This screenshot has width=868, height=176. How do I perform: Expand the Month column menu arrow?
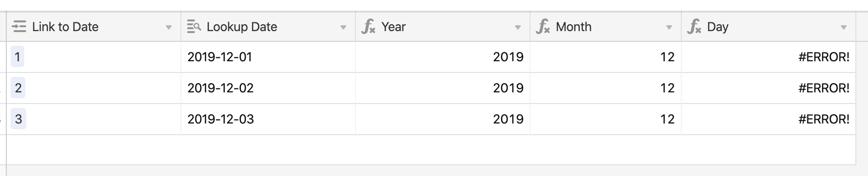669,28
